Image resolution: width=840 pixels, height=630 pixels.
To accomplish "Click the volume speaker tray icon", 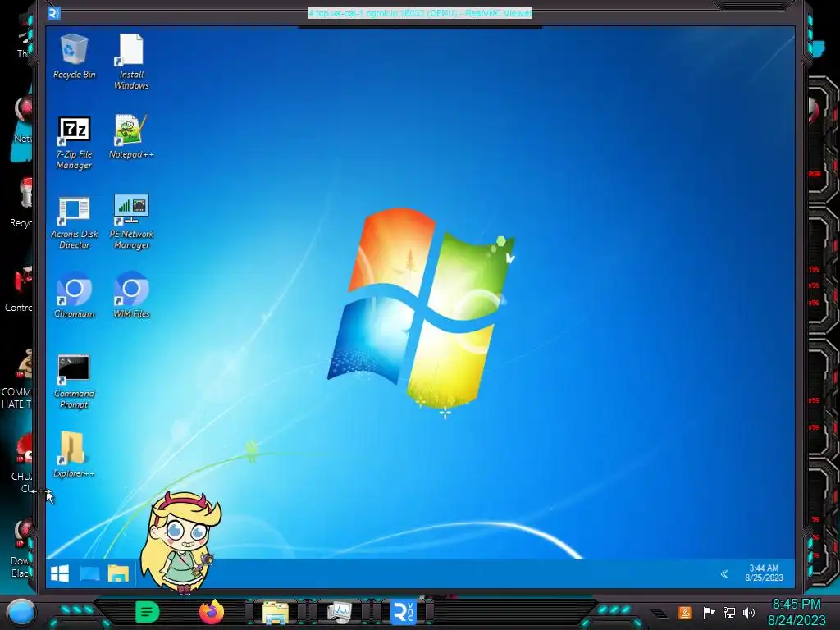I will (x=749, y=612).
